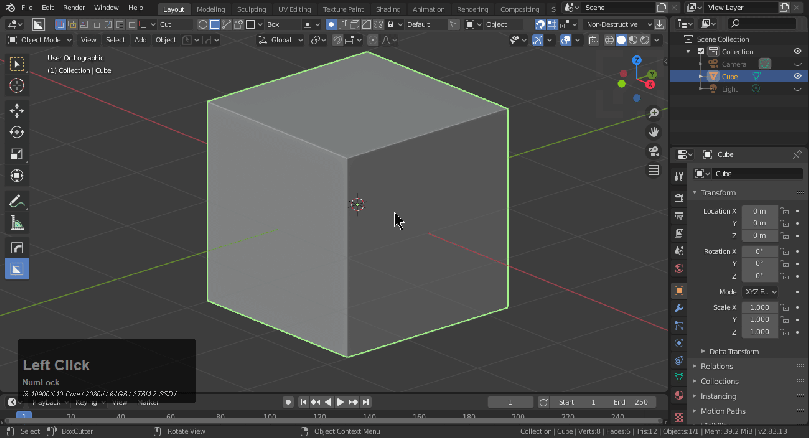The width and height of the screenshot is (809, 438).
Task: Activate the Annotate pencil tool
Action: pos(17,201)
